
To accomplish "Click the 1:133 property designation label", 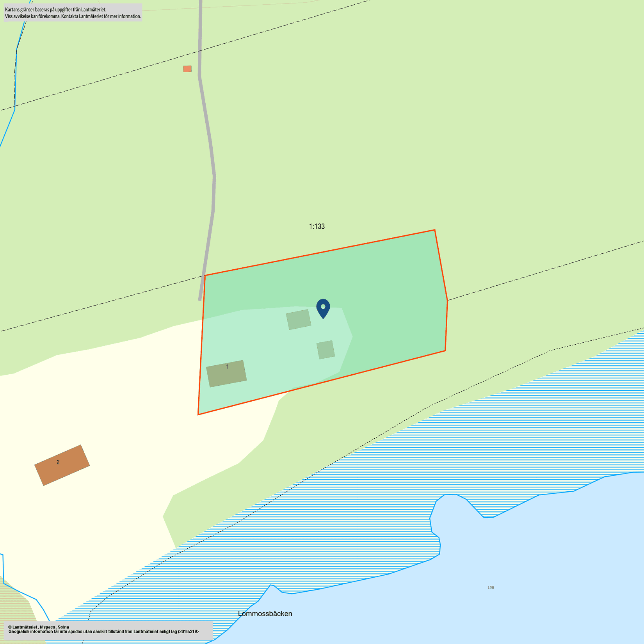I will (317, 226).
